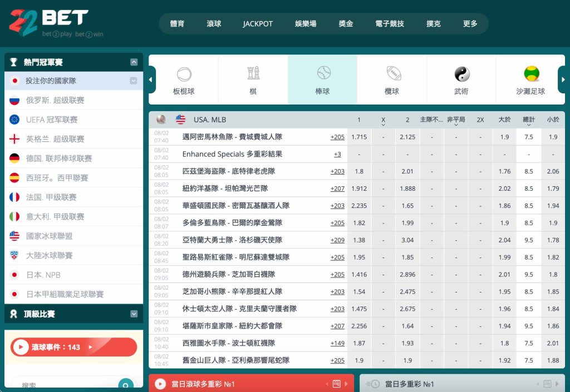Viewport: 570px width, 392px height.
Task: Open the 滾球 menu
Action: (x=214, y=23)
